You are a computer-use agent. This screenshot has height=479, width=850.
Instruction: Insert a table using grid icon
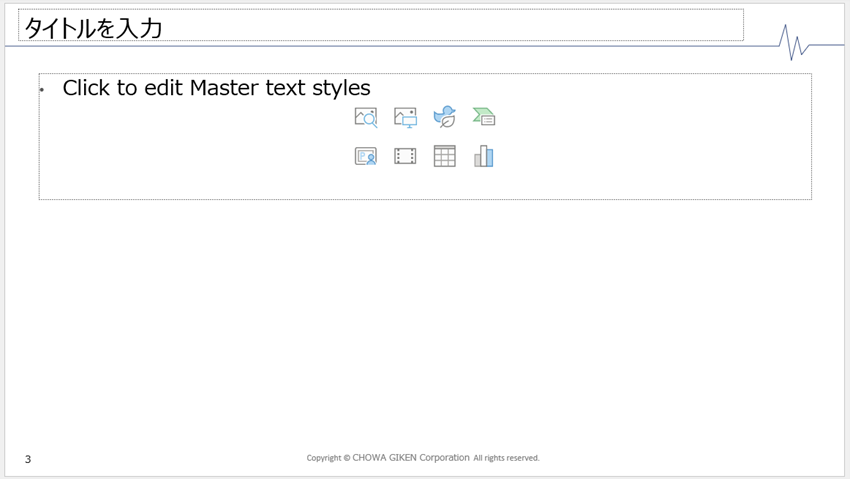tap(444, 156)
